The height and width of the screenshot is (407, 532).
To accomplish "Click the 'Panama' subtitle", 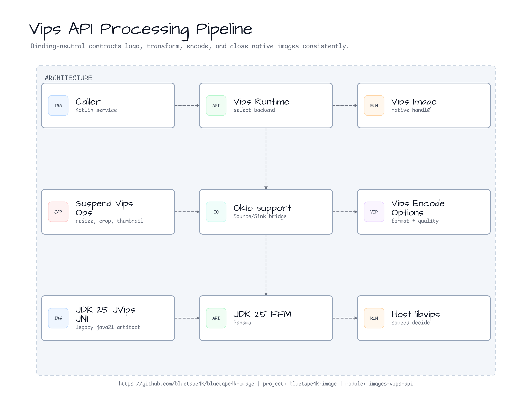I will click(x=242, y=323).
